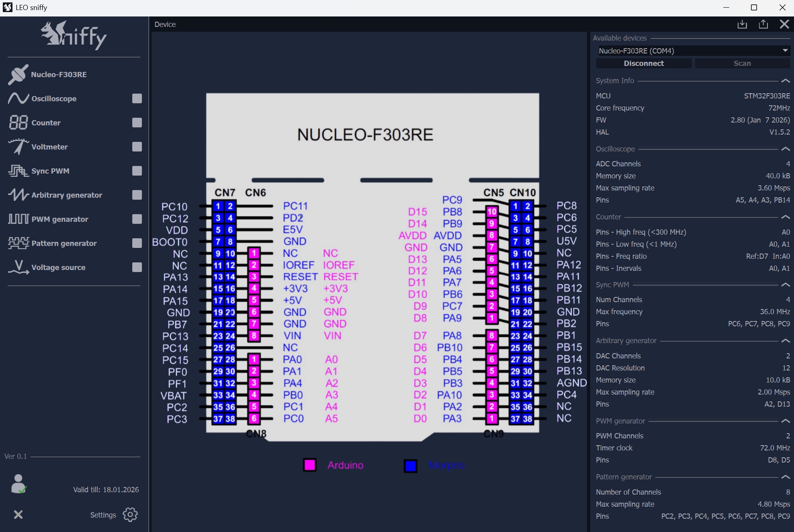Collapse the Sync PWM info section

(x=786, y=285)
